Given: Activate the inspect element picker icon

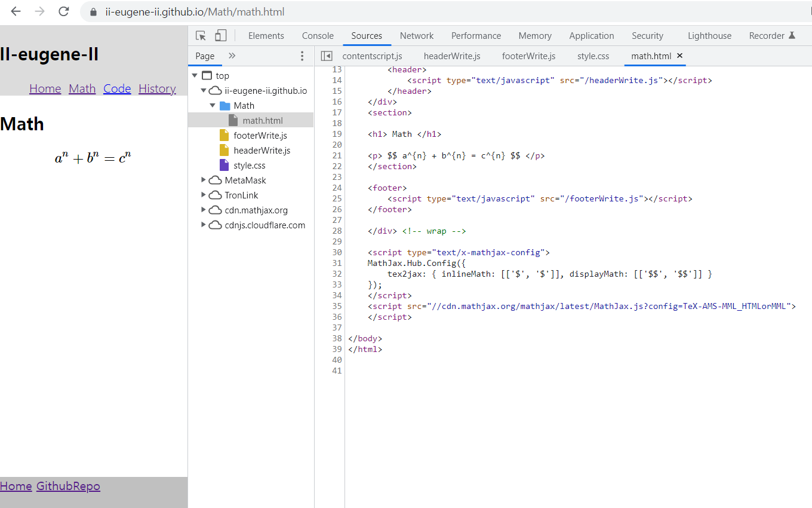Looking at the screenshot, I should click(x=201, y=36).
